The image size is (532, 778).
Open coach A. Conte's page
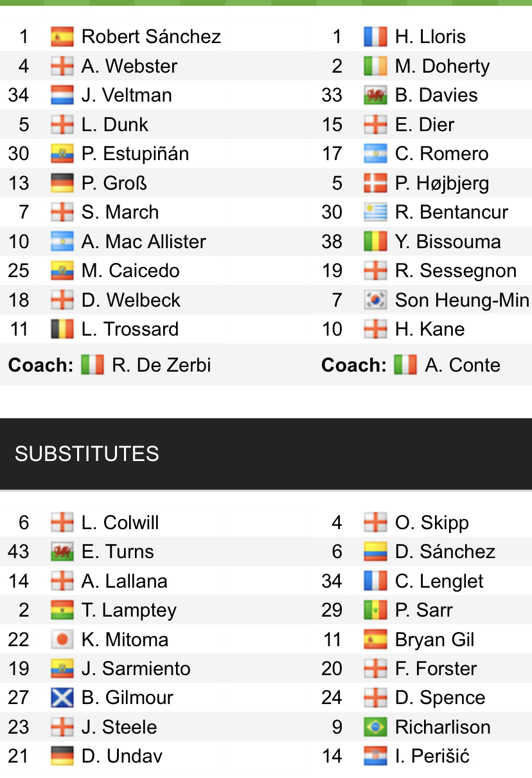(463, 365)
